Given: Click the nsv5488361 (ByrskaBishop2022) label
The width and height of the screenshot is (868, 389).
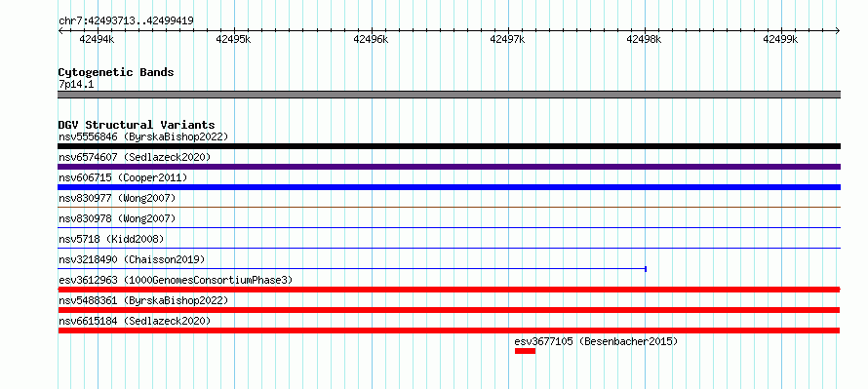Looking at the screenshot, I should pos(143,300).
